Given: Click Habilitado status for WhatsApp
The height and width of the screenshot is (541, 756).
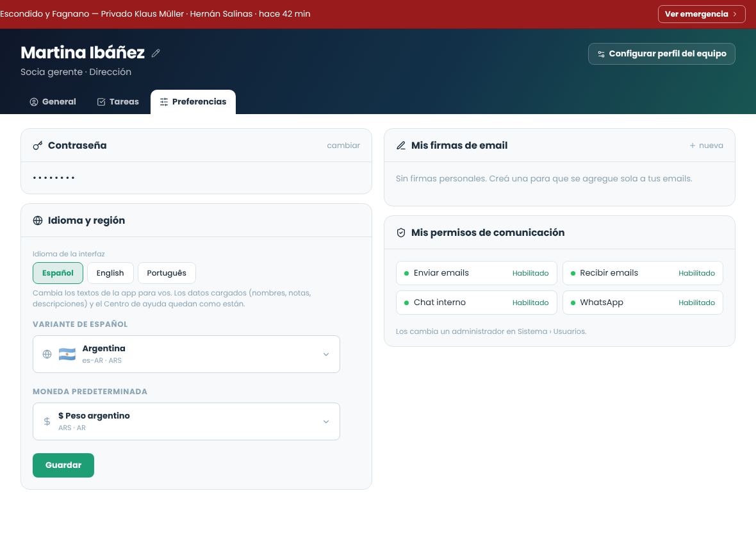Looking at the screenshot, I should (x=696, y=303).
